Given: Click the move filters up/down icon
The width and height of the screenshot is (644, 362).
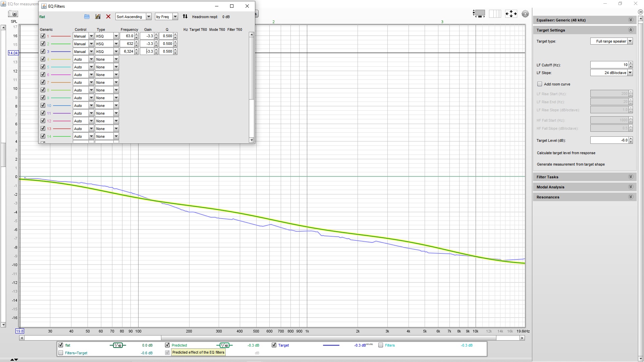Looking at the screenshot, I should click(x=185, y=16).
